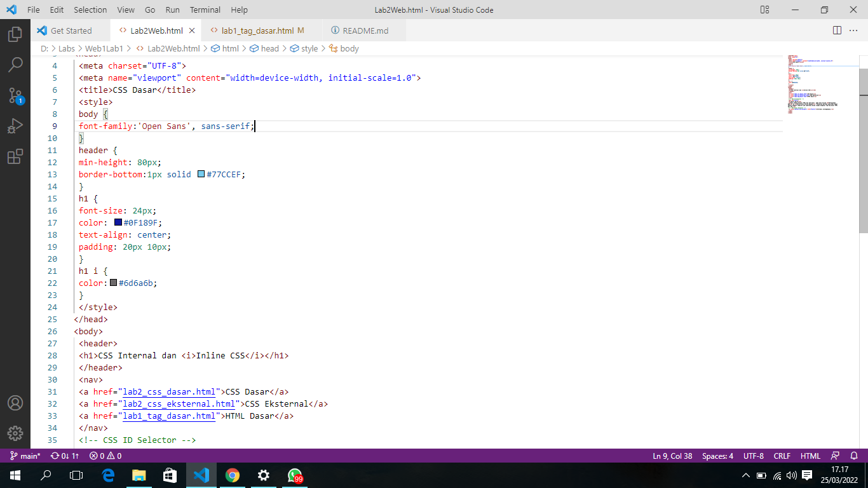Change the CRLF line ending setting

pos(782,456)
